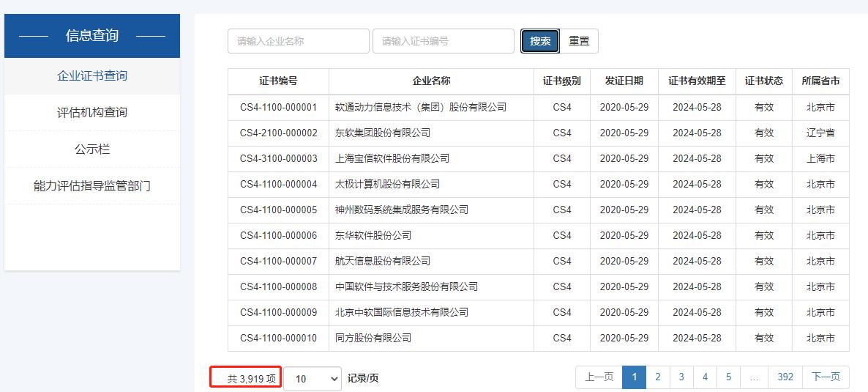Viewport: 868px width, 392px height.
Task: Click the 证书状态 column header
Action: 764,81
